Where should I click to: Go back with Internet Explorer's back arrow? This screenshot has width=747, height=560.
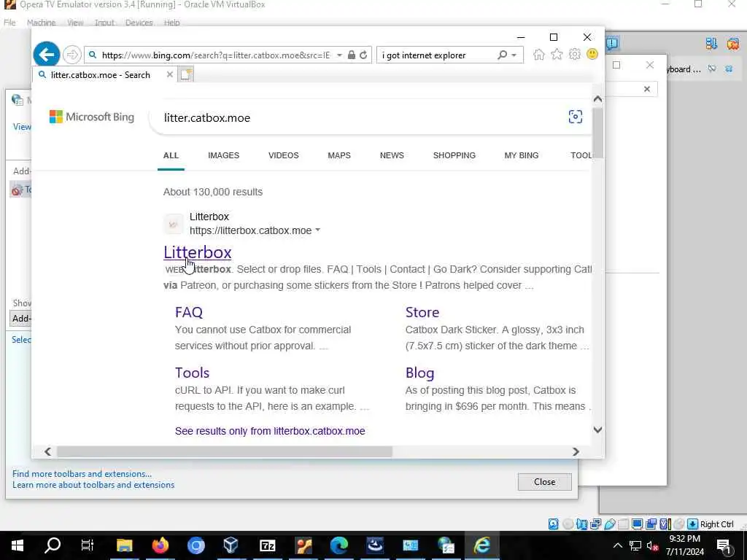click(46, 55)
